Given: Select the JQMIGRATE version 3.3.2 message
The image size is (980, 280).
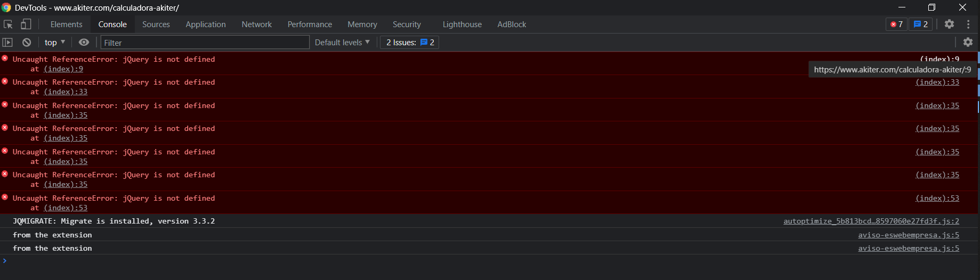Looking at the screenshot, I should [x=114, y=221].
